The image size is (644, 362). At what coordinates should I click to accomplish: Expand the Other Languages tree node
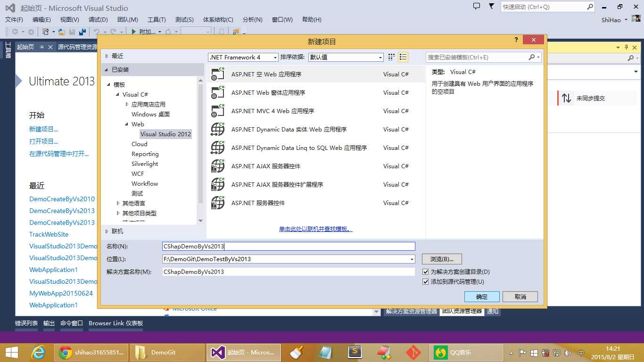click(118, 203)
